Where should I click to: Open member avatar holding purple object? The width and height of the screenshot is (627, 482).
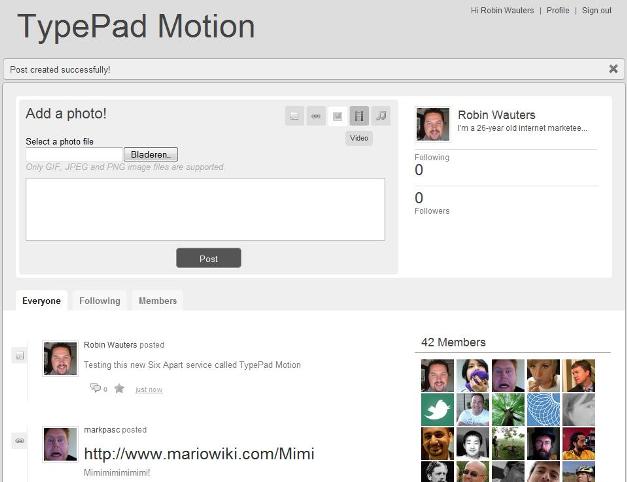pyautogui.click(x=472, y=375)
